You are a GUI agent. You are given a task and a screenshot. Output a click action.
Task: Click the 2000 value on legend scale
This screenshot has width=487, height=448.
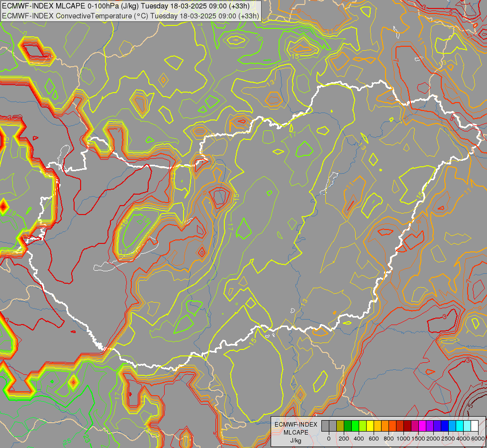pyautogui.click(x=433, y=439)
